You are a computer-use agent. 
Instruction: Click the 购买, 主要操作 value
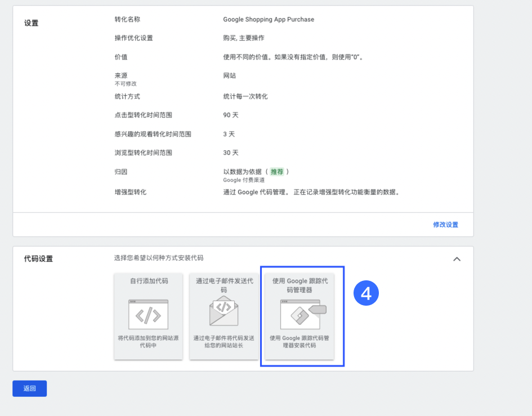pyautogui.click(x=244, y=38)
